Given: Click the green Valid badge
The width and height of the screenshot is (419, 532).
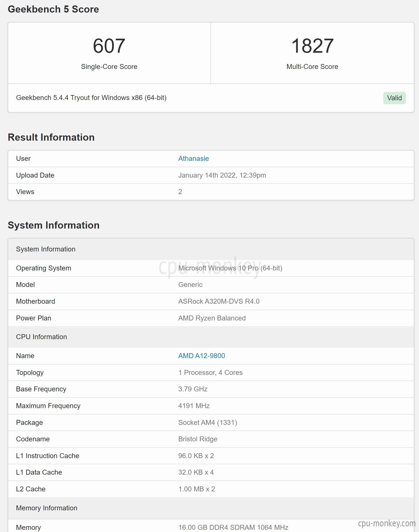Looking at the screenshot, I should tap(394, 98).
